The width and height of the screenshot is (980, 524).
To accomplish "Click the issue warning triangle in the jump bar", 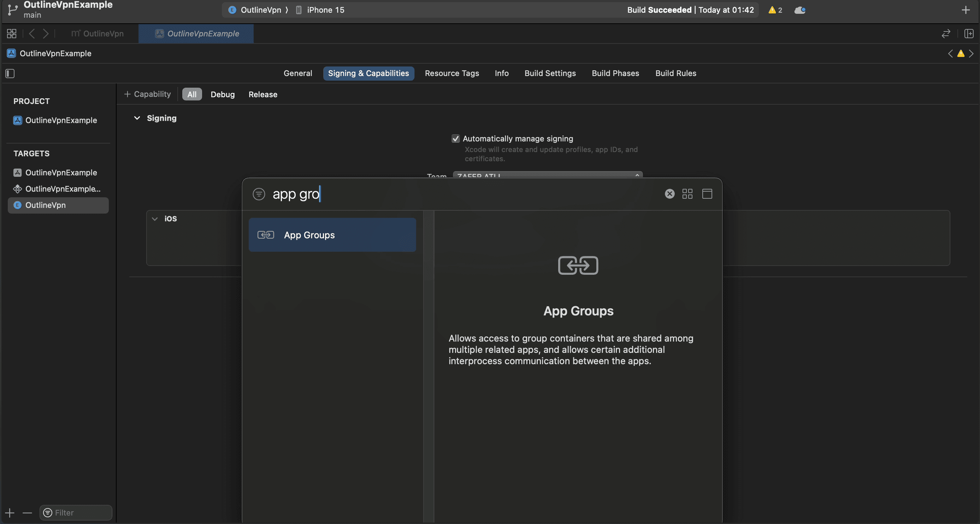I will 961,53.
